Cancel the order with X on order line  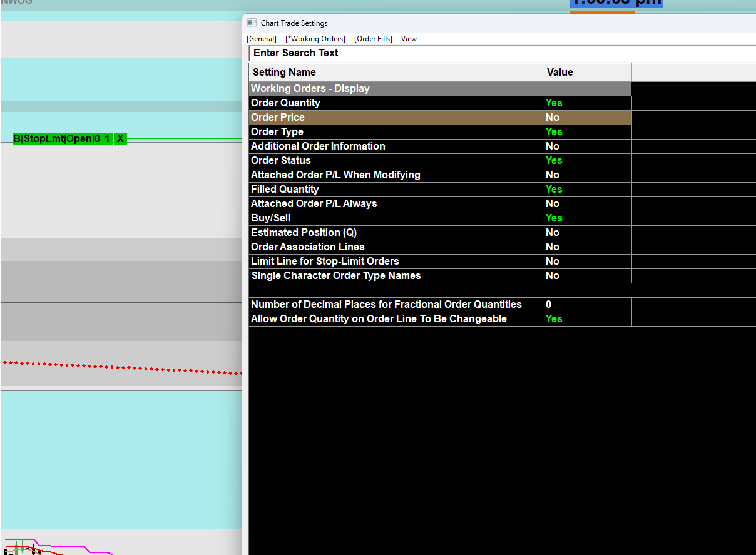[x=120, y=138]
